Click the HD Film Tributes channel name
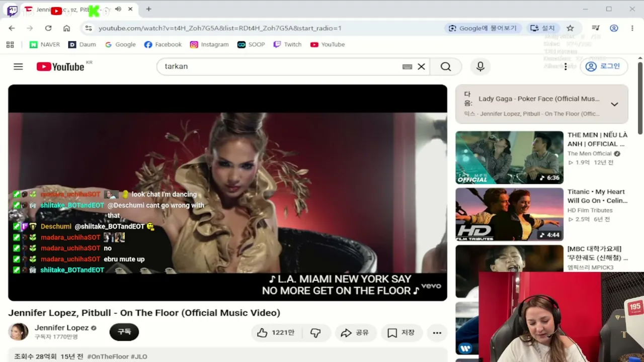The image size is (644, 362). (590, 211)
